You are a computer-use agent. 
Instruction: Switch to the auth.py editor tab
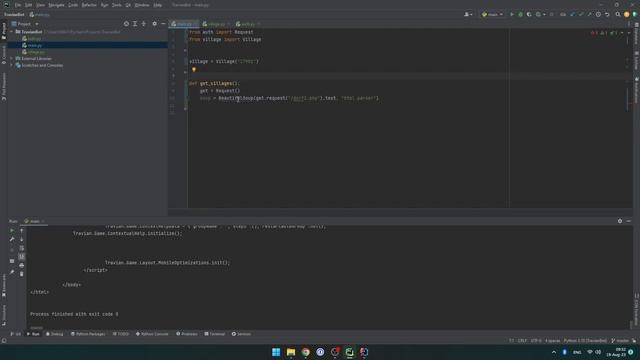coord(247,24)
